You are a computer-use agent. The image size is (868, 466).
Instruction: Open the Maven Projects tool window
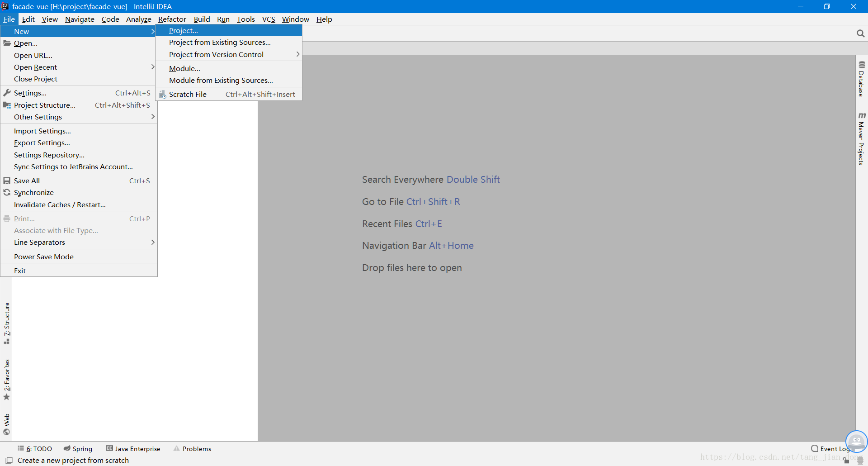click(x=862, y=139)
